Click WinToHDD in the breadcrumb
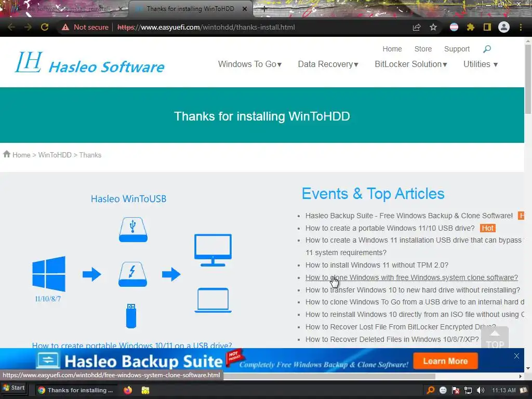 point(55,155)
